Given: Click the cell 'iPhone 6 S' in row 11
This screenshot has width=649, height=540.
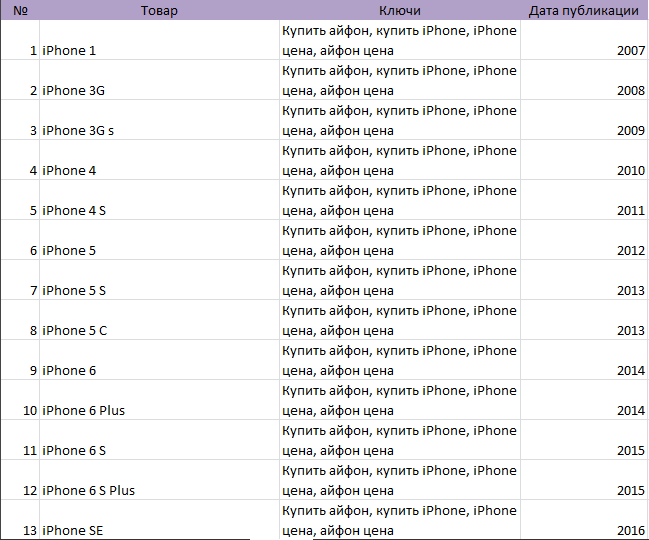Looking at the screenshot, I should tap(159, 440).
